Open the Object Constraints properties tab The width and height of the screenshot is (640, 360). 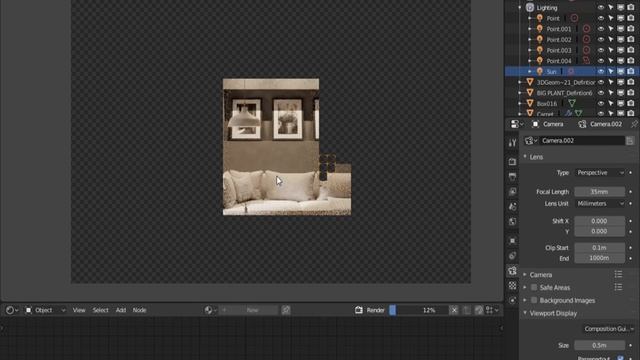tap(512, 256)
